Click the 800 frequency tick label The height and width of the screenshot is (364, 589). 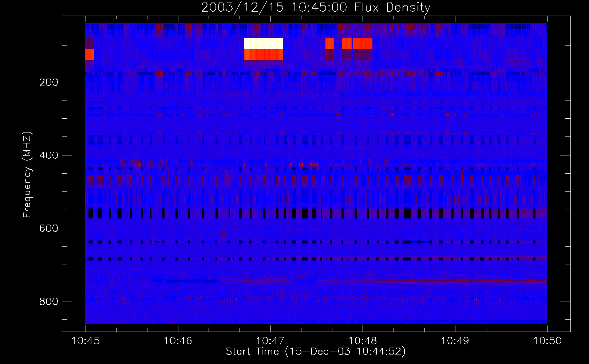[x=48, y=301]
